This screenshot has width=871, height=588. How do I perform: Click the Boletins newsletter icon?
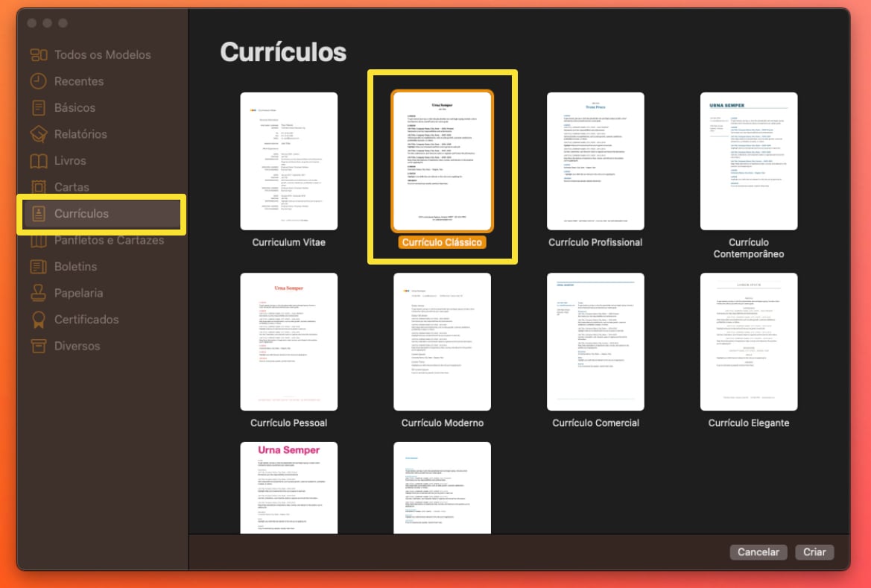pyautogui.click(x=39, y=267)
